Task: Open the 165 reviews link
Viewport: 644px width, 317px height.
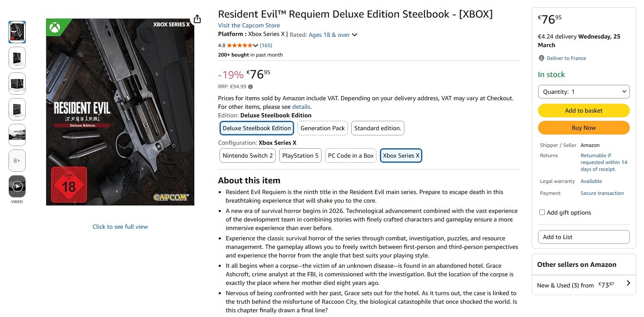Action: [266, 45]
